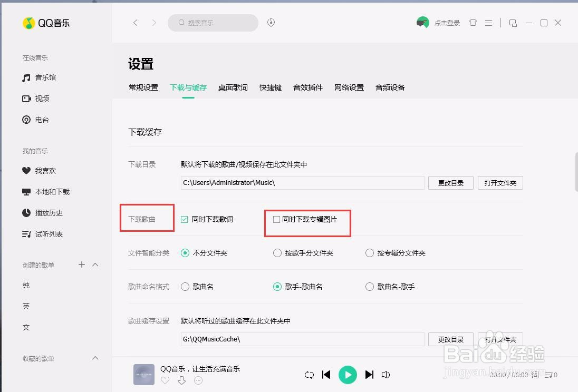The width and height of the screenshot is (578, 392).
Task: Click the 更改目录 button for download folder
Action: tap(450, 183)
